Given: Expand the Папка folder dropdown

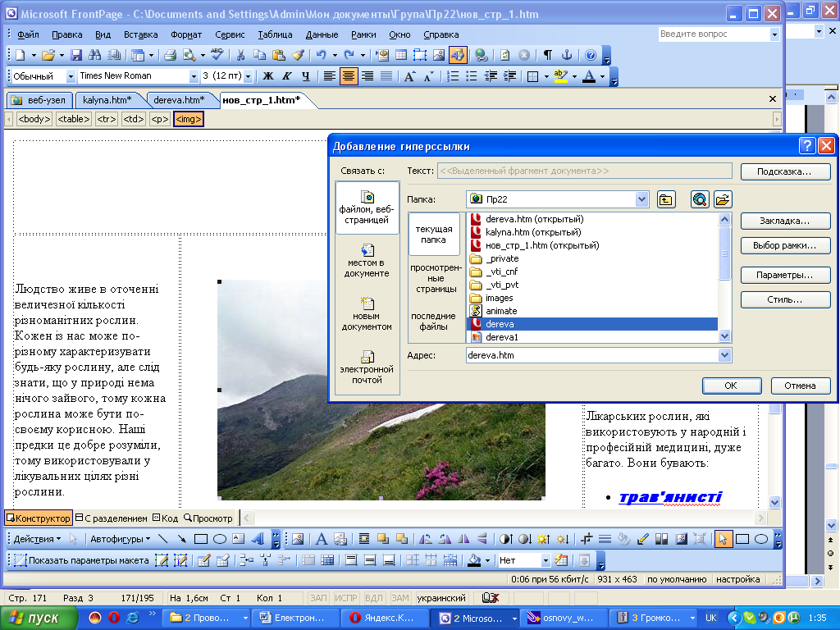Looking at the screenshot, I should pyautogui.click(x=641, y=199).
